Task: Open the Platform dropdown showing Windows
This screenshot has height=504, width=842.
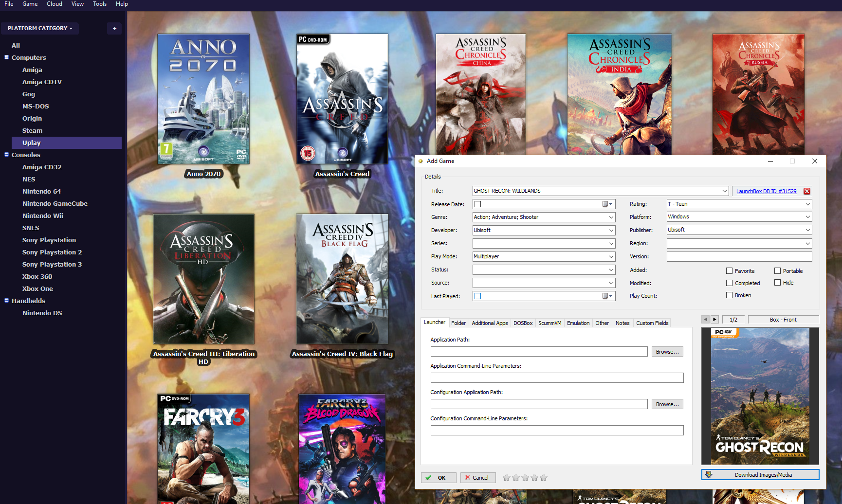Action: 807,217
